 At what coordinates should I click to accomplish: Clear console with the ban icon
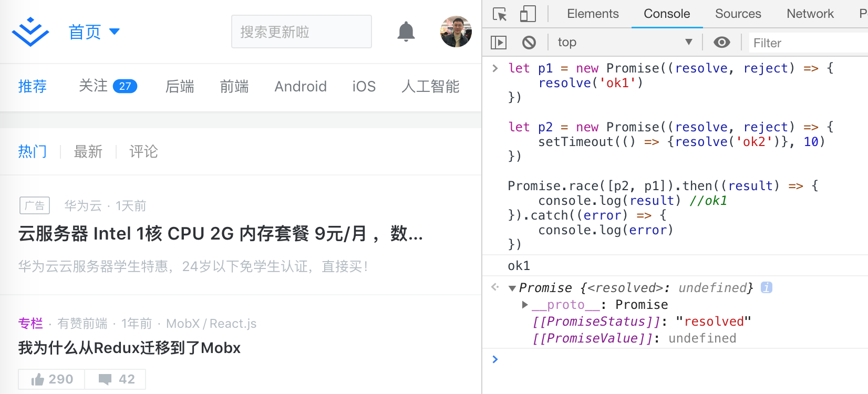pyautogui.click(x=529, y=42)
